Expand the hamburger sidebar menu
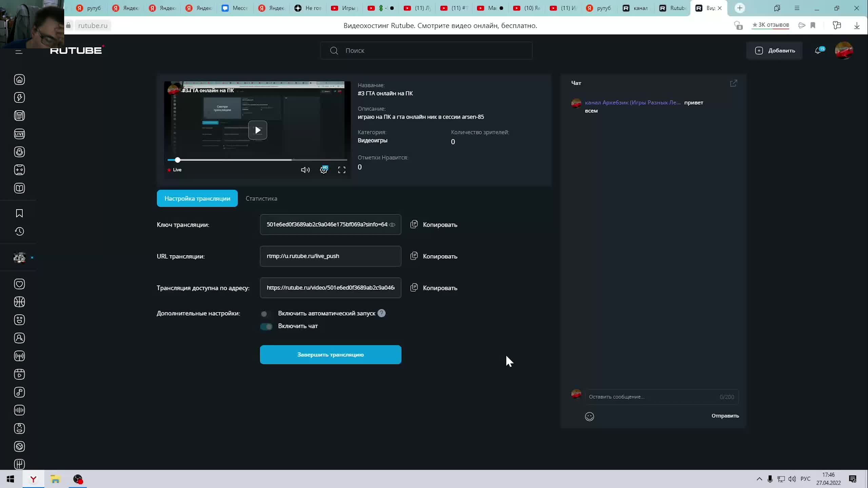 (x=19, y=52)
